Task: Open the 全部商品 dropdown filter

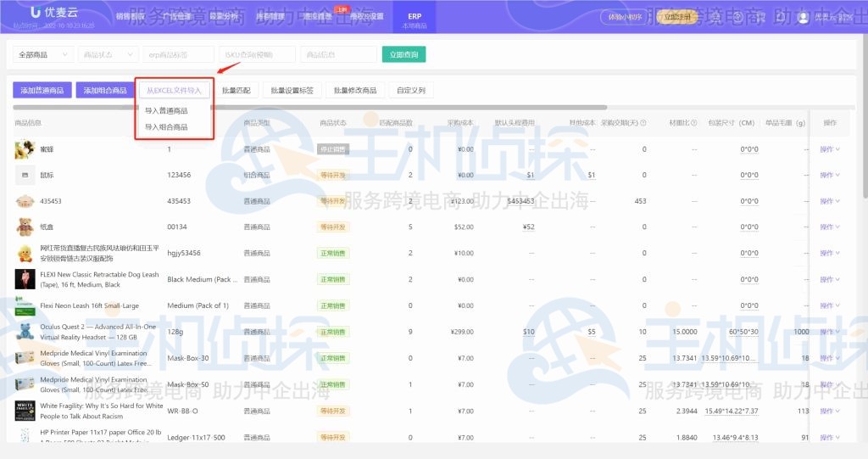Action: pyautogui.click(x=42, y=54)
